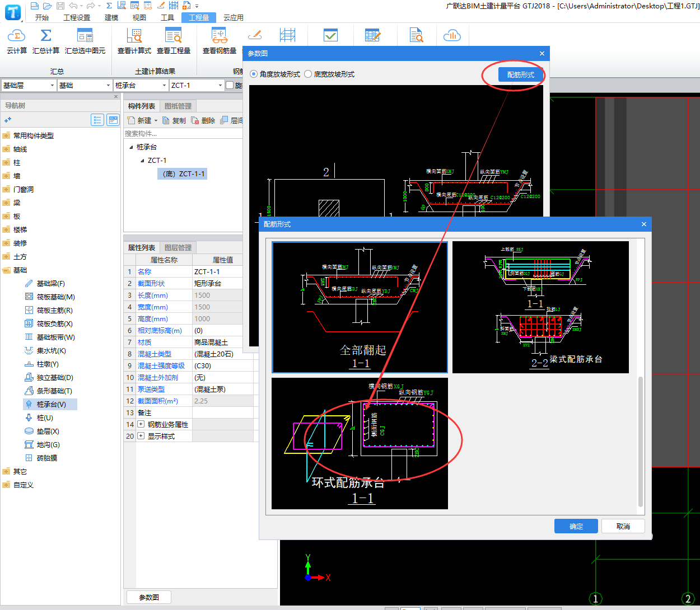Switch navigation tree to panel view icon
Image resolution: width=700 pixels, height=610 pixels.
[x=113, y=120]
